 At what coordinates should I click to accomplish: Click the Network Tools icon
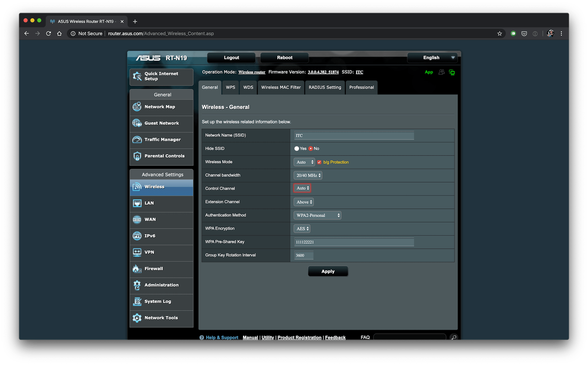coord(137,318)
